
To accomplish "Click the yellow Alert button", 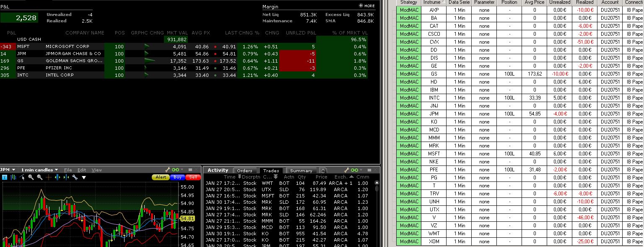I will (161, 177).
